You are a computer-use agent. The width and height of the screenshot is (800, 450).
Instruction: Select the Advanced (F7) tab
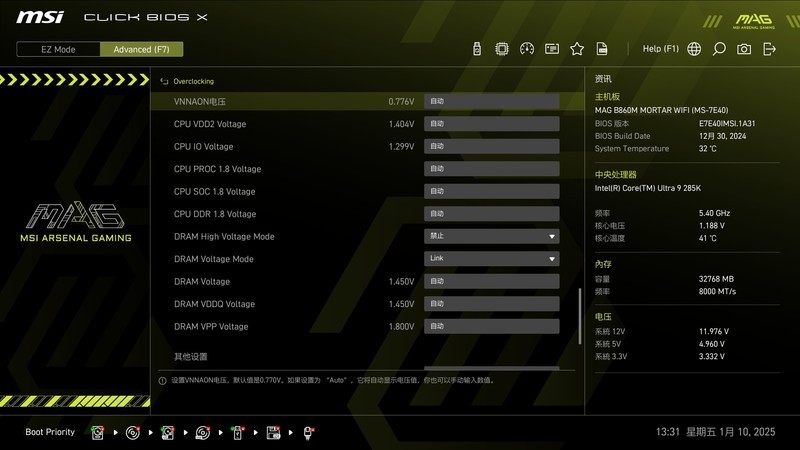(141, 49)
